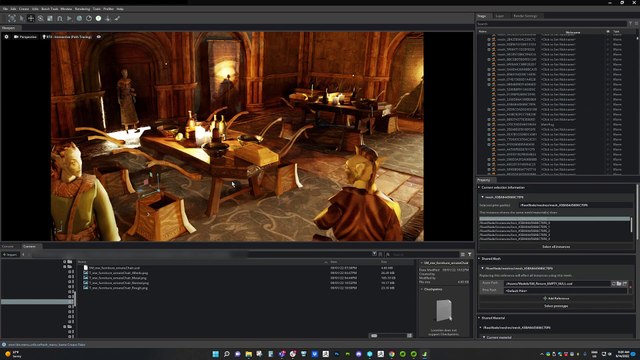Image resolution: width=640 pixels, height=360 pixels.
Task: Collapse Current selection information section
Action: tap(479, 187)
